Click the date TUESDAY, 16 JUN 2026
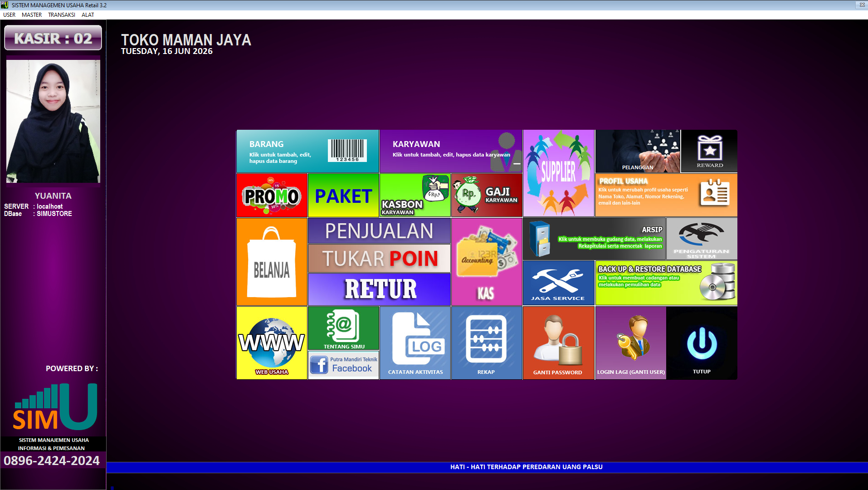Image resolution: width=868 pixels, height=490 pixels. click(167, 51)
